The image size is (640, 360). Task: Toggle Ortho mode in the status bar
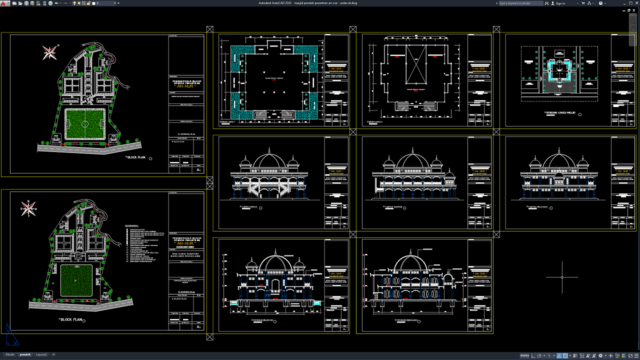tap(533, 355)
